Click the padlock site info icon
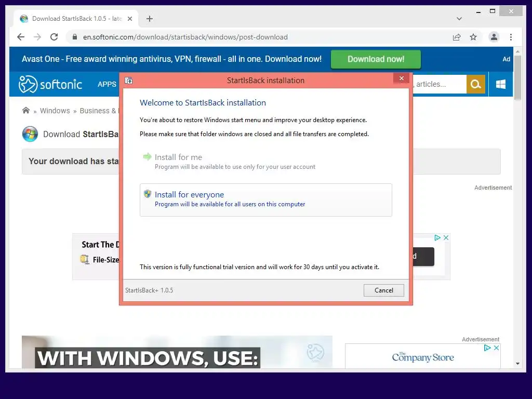The image size is (532, 399). [x=75, y=37]
